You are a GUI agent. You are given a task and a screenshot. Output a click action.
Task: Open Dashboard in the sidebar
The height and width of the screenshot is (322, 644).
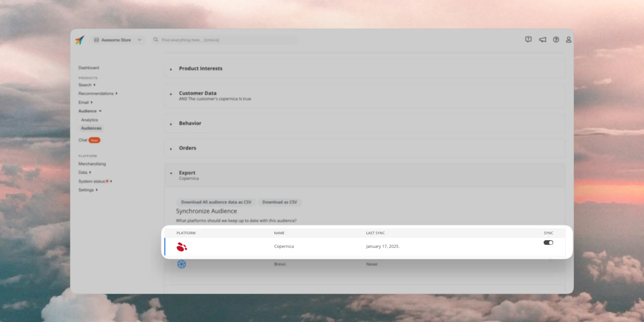[89, 68]
